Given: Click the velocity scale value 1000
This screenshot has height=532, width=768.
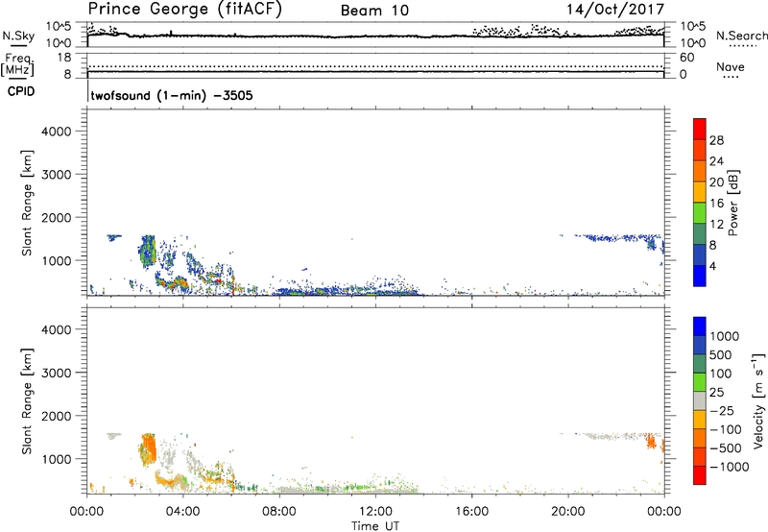Looking at the screenshot, I should coord(725,336).
